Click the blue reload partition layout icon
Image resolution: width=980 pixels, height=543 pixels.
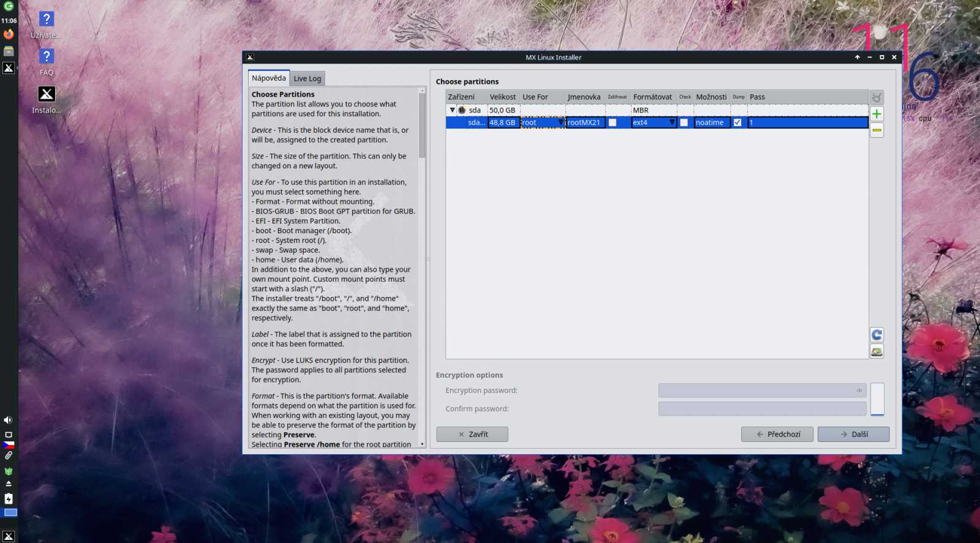(x=876, y=335)
